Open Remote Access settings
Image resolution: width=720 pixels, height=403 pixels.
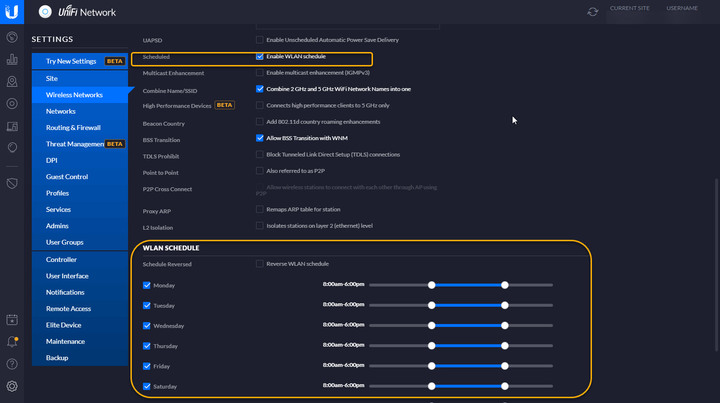coord(80,308)
